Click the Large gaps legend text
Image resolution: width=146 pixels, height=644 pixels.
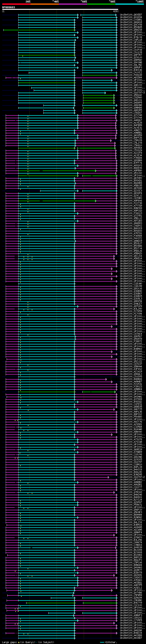28,642
